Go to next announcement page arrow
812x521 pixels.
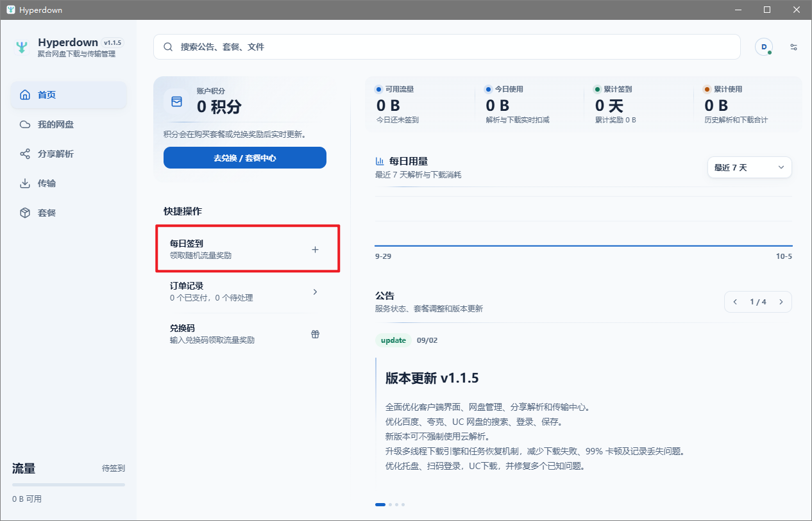point(781,302)
